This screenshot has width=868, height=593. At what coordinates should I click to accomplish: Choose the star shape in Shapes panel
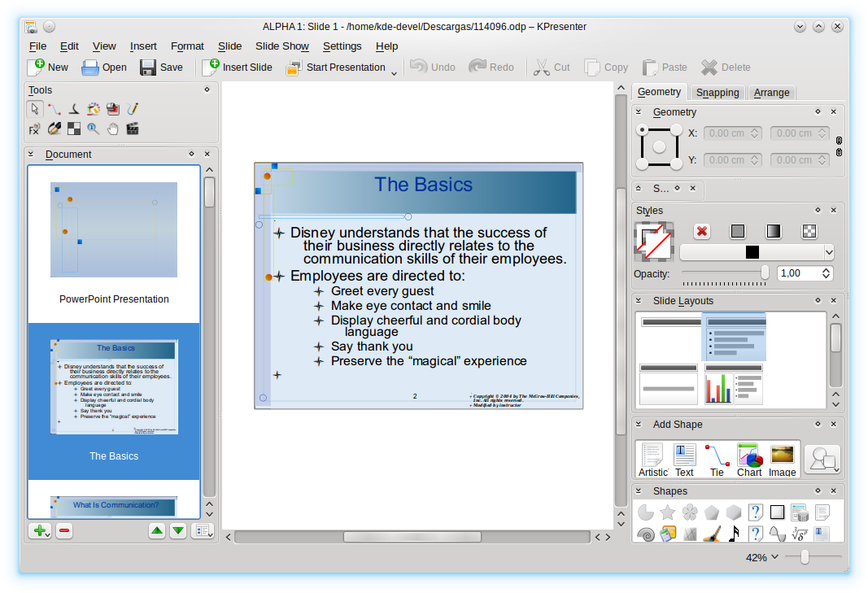pyautogui.click(x=668, y=512)
